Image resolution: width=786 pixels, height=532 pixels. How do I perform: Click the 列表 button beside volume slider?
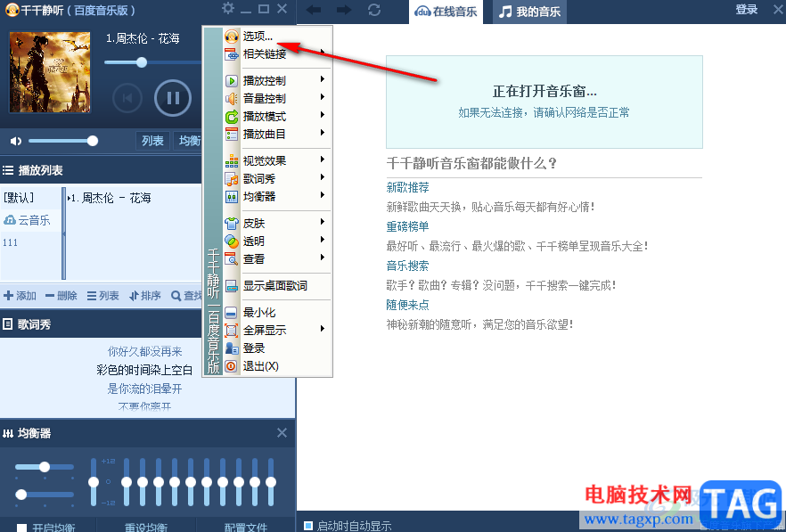(152, 141)
